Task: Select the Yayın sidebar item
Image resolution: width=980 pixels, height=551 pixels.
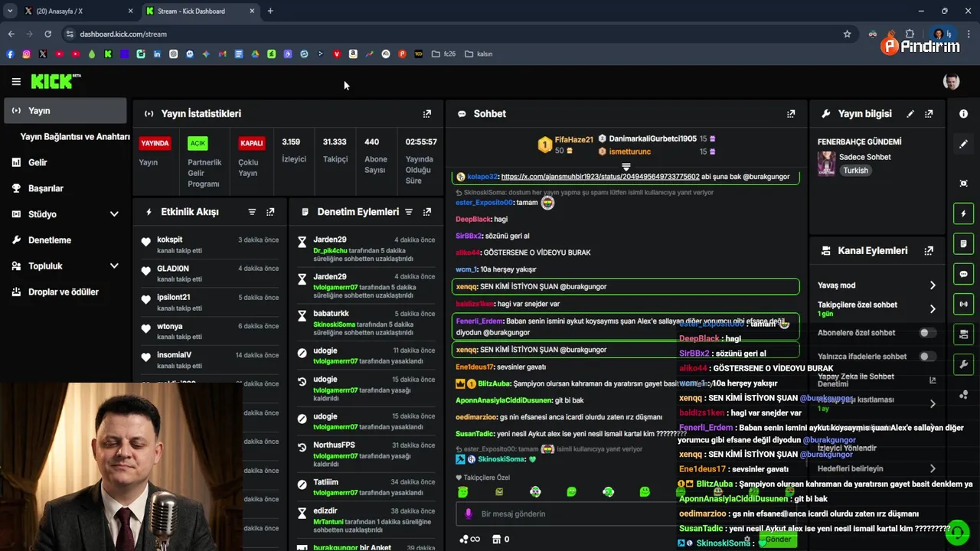Action: (65, 110)
